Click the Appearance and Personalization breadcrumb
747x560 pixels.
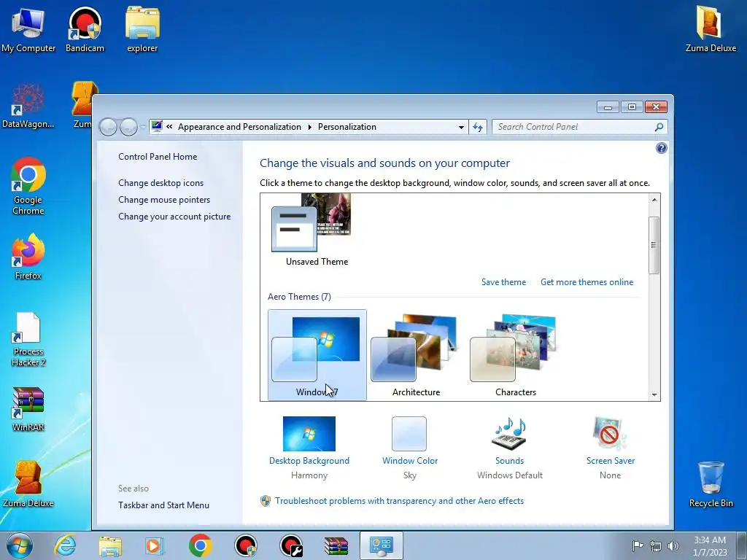tap(239, 127)
